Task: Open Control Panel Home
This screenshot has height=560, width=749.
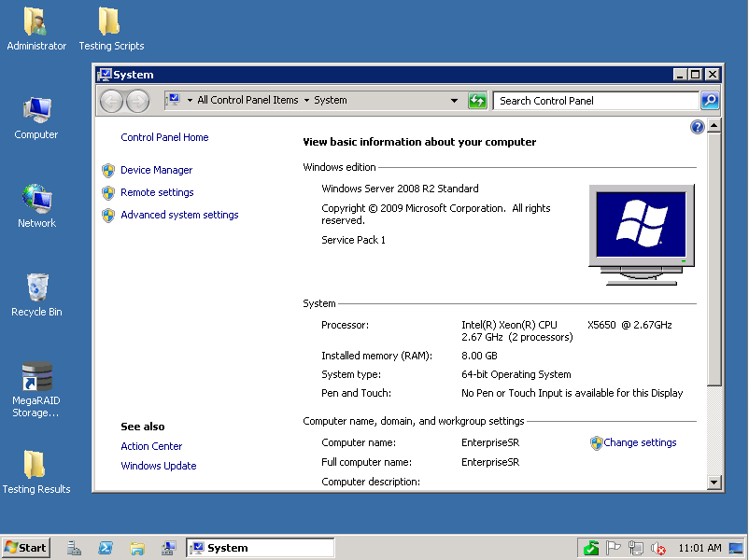Action: click(x=164, y=137)
